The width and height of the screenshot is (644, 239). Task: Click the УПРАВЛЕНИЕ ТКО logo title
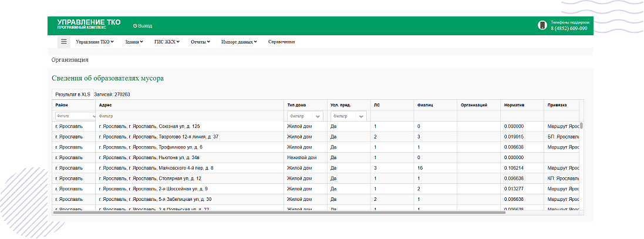(89, 22)
